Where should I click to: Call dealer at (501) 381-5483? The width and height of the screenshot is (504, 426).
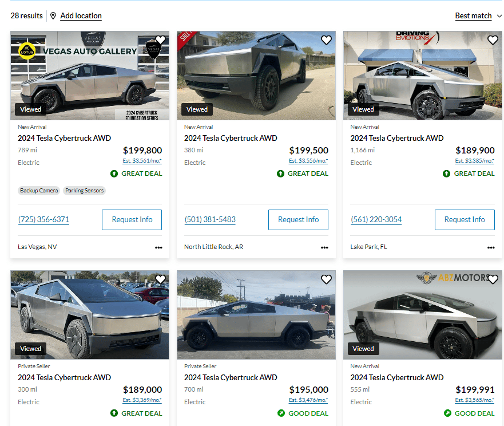tap(210, 220)
